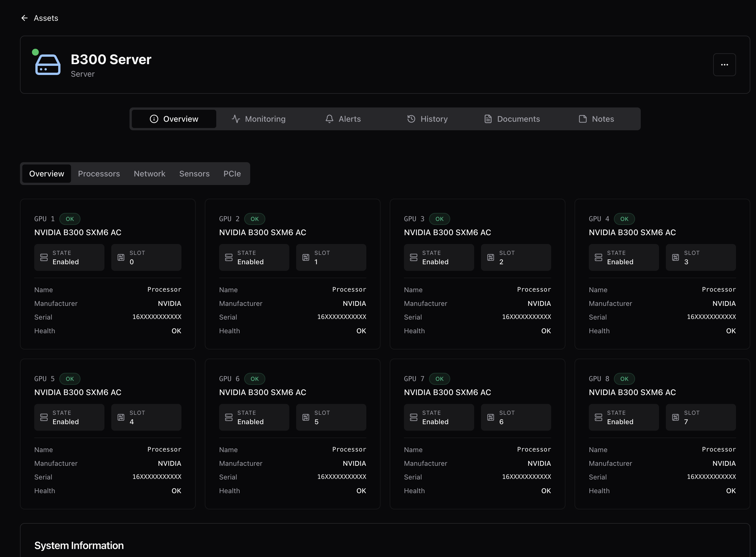Image resolution: width=756 pixels, height=557 pixels.
Task: Click the State icon in GPU 5 card
Action: (x=44, y=417)
